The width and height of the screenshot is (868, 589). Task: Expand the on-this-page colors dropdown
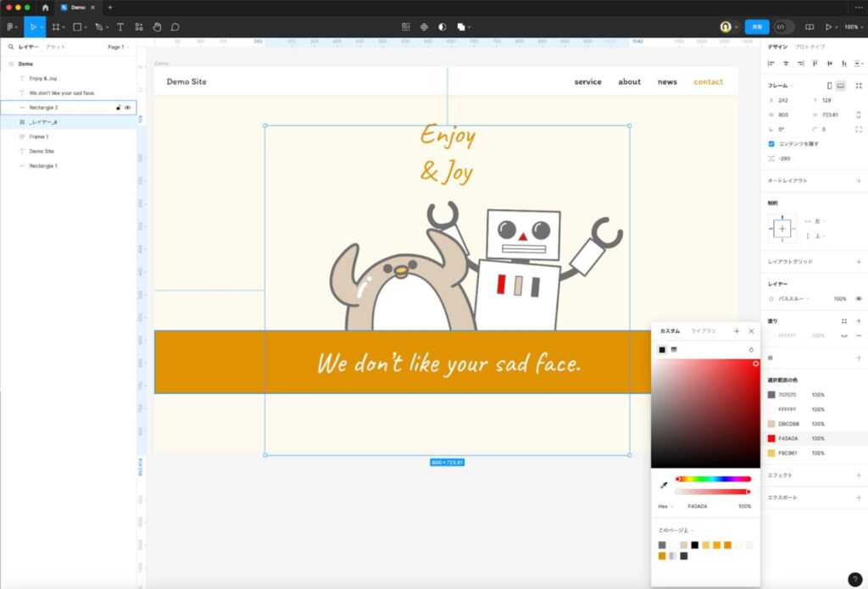tap(676, 531)
